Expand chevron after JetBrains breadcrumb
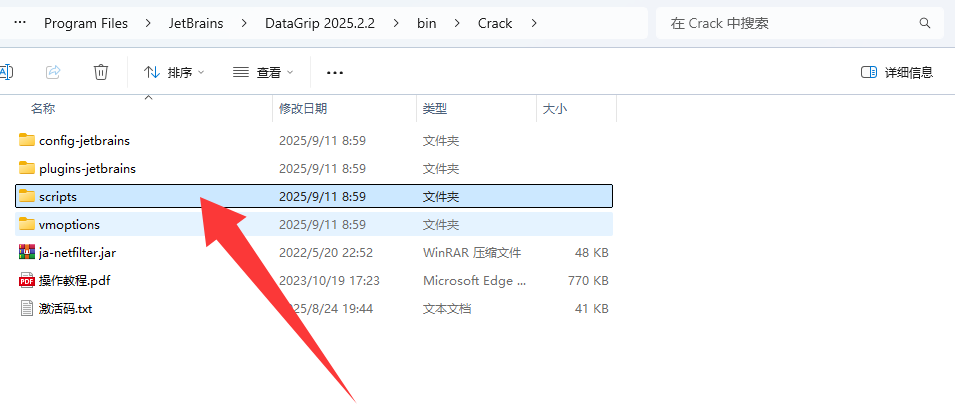Image resolution: width=955 pixels, height=419 pixels. 244,23
